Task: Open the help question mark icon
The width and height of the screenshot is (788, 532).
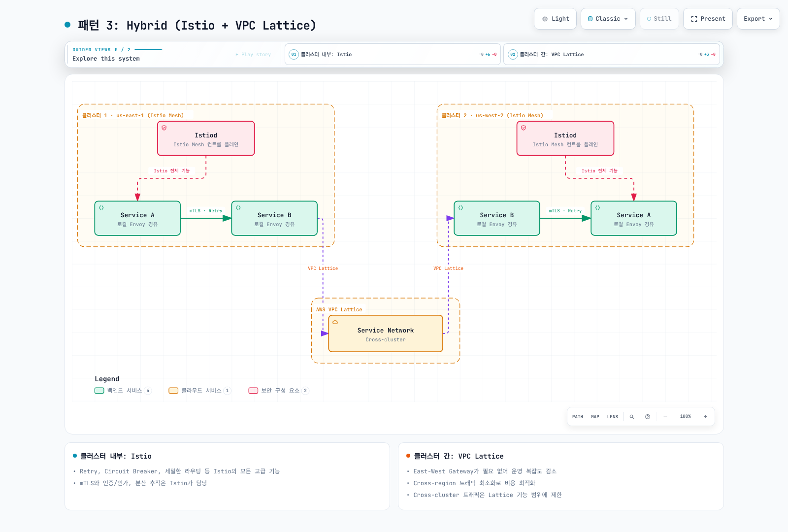Action: (648, 417)
